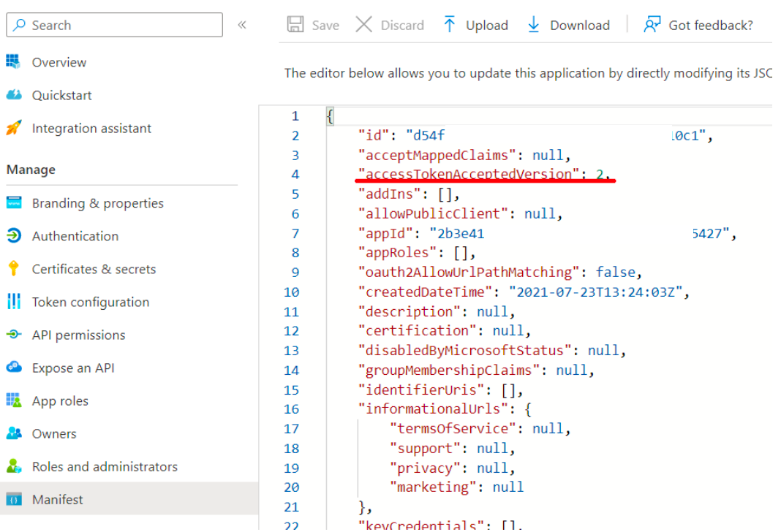Click the "groupMembershipClaims" line
The height and width of the screenshot is (532, 781).
click(476, 370)
